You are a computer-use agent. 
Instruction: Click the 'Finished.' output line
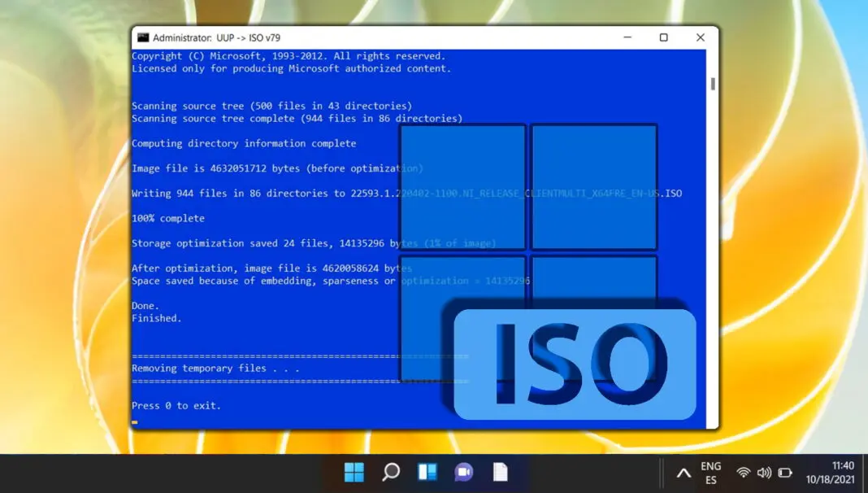(157, 319)
